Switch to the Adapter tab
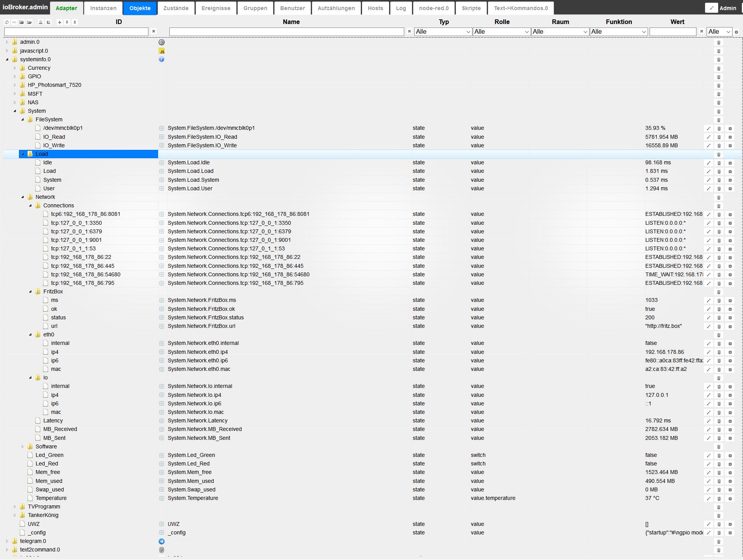Screen dimensions: 743x560 pos(66,8)
